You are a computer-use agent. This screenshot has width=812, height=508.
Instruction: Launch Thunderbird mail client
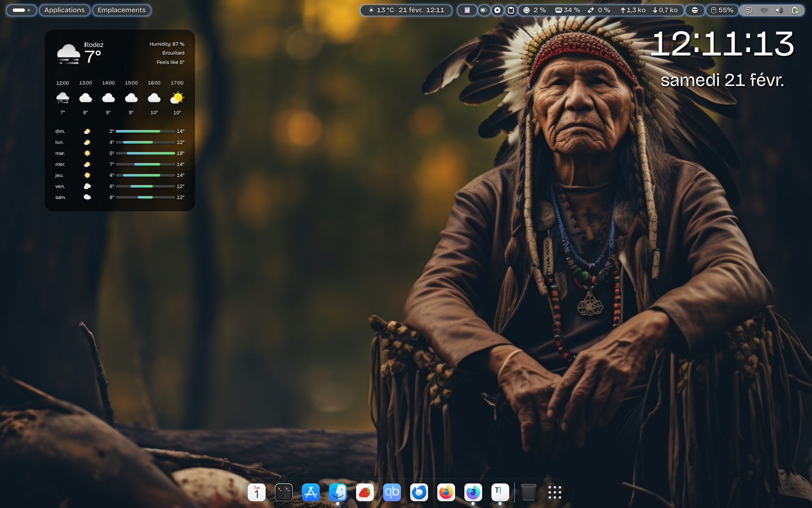419,492
